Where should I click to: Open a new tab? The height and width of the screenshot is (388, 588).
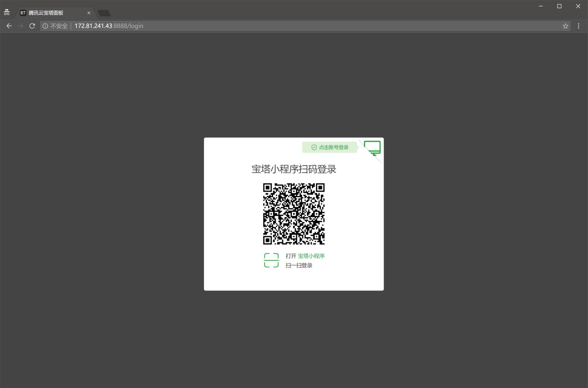(x=104, y=13)
